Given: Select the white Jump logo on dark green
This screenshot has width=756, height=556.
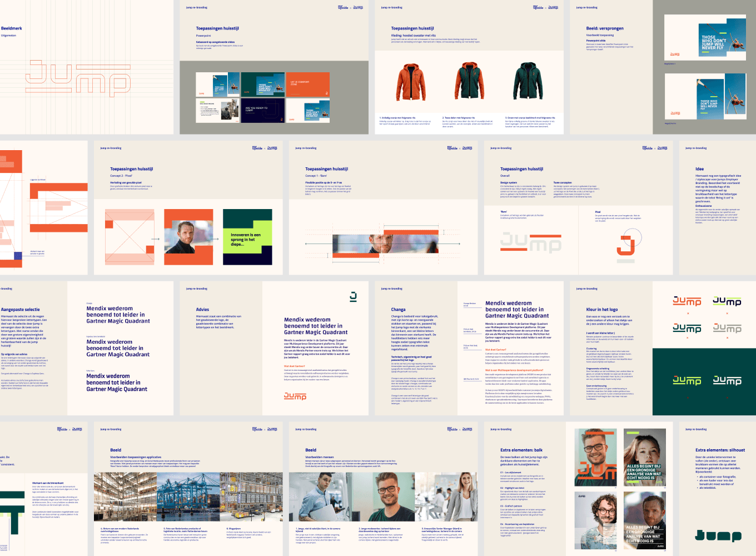Looking at the screenshot, I should [727, 381].
